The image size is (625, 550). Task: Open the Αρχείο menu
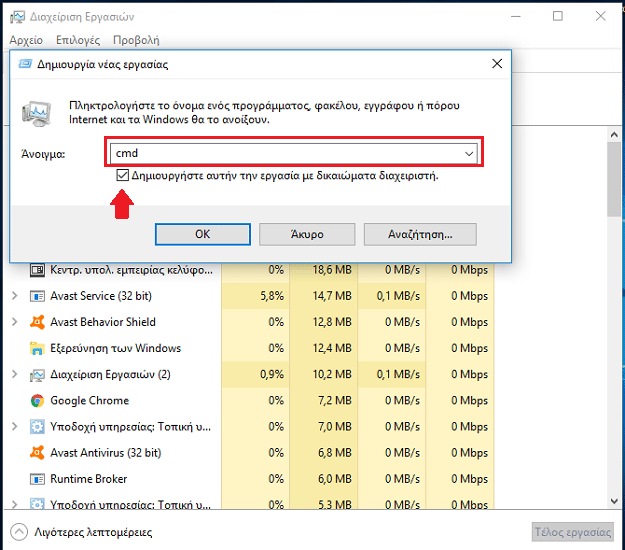pyautogui.click(x=26, y=40)
